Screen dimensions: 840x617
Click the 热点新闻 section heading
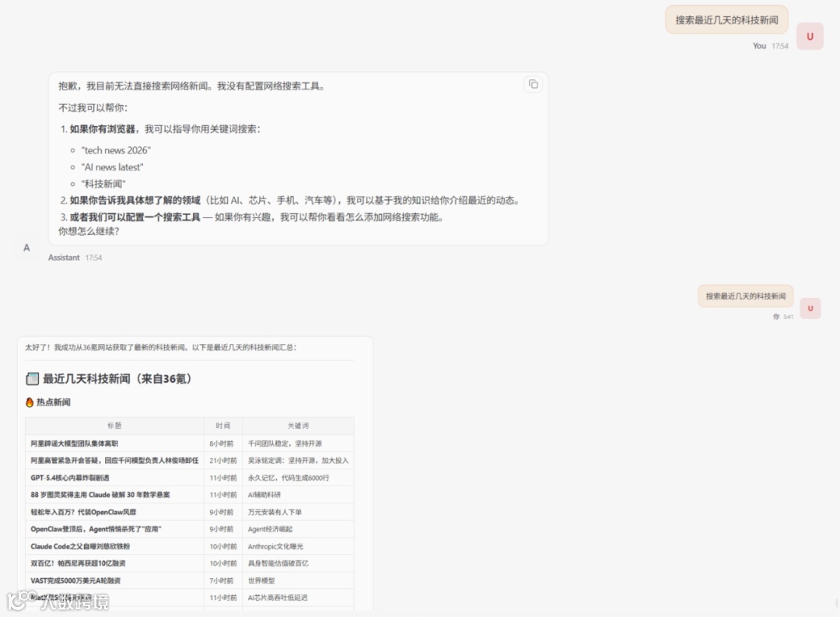coord(53,402)
